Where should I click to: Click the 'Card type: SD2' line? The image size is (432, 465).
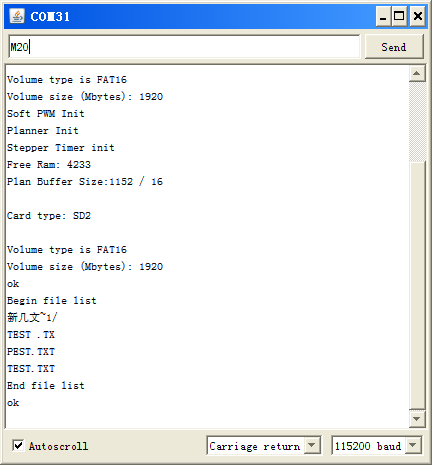coord(49,216)
